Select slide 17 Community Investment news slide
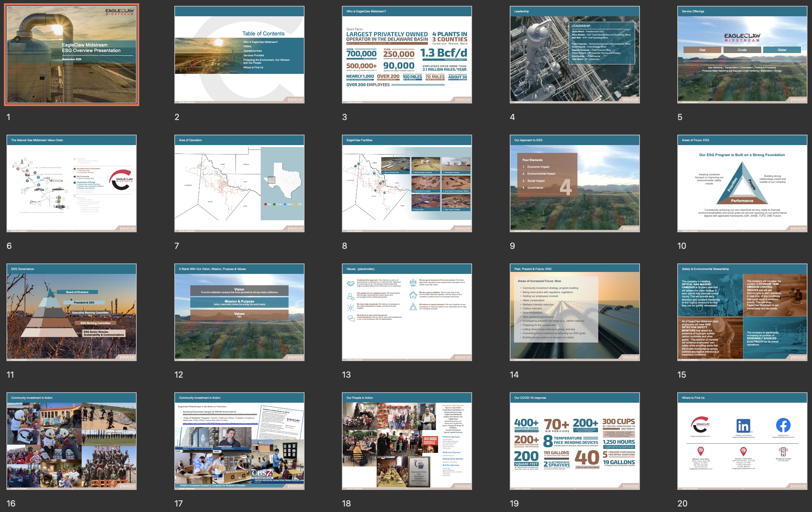This screenshot has height=512, width=812. tap(239, 441)
